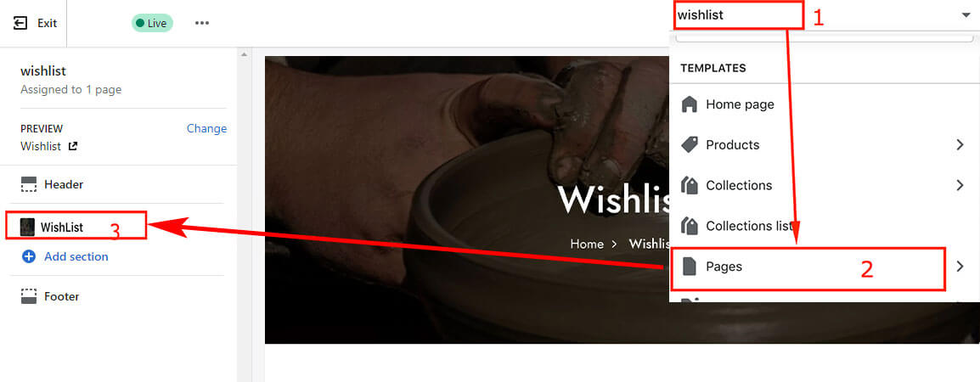Click the Exit arrow icon
This screenshot has width=980, height=382.
[x=20, y=23]
